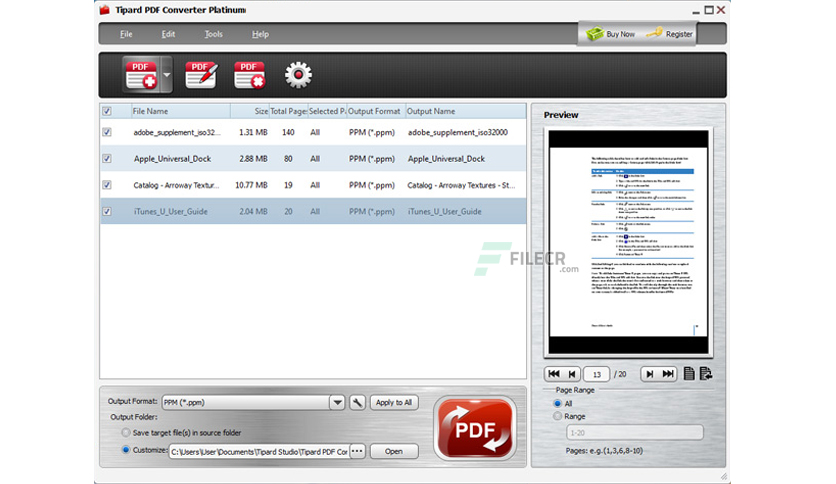Minimize the Tipard PDF Converter window
Image resolution: width=836 pixels, height=484 pixels.
pyautogui.click(x=696, y=11)
